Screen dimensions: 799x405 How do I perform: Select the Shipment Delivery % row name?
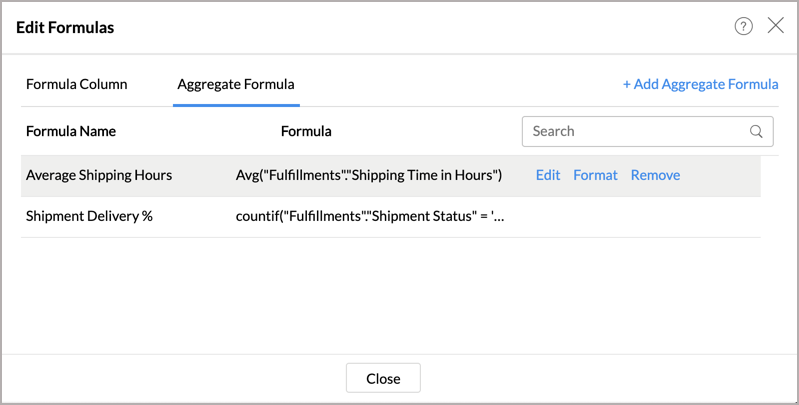point(89,216)
